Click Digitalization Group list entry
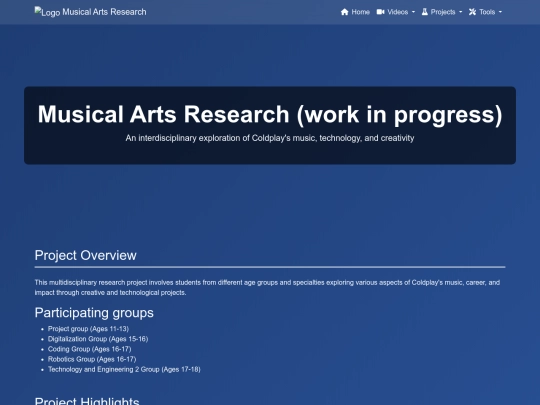 tap(98, 339)
